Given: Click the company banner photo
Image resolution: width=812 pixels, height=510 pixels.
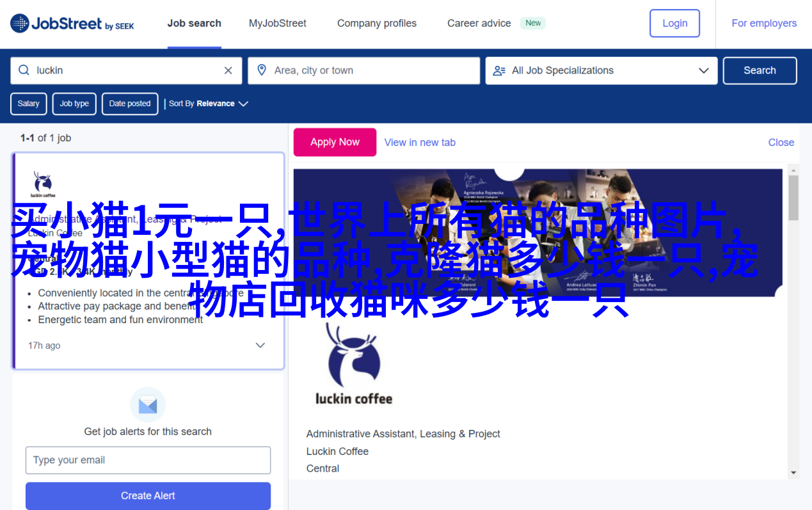Looking at the screenshot, I should click(x=537, y=232).
